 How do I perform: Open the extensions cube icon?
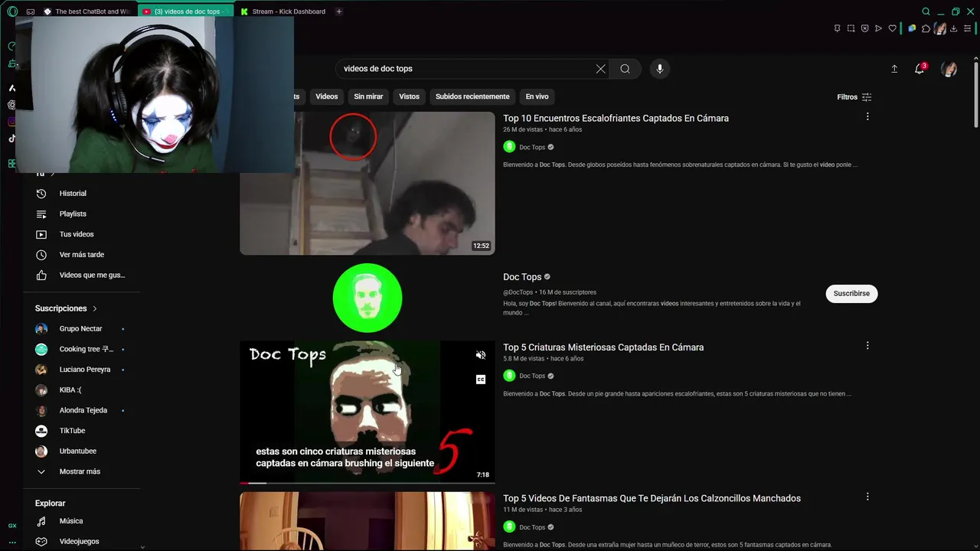pyautogui.click(x=926, y=28)
